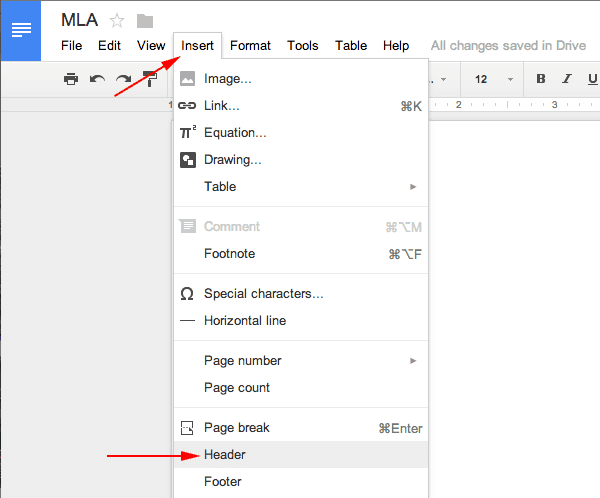Open the font size 12 dropdown
Screen dimensions: 600x498
(x=493, y=79)
